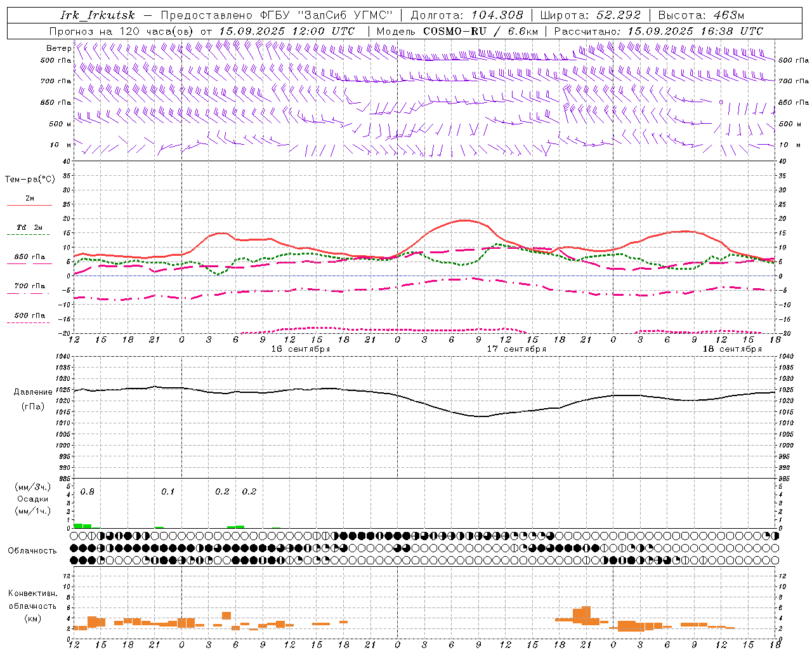Screen dimensions: 812x650
Task: Click the (мм/1ч.) precipitation unit label
Action: pyautogui.click(x=32, y=511)
